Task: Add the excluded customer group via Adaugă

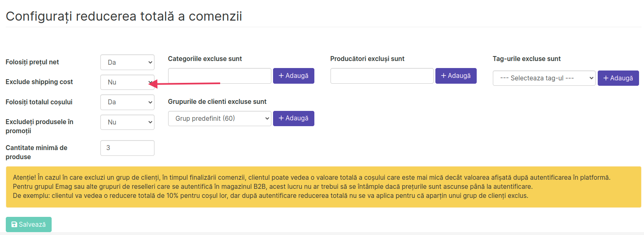Action: pos(294,118)
